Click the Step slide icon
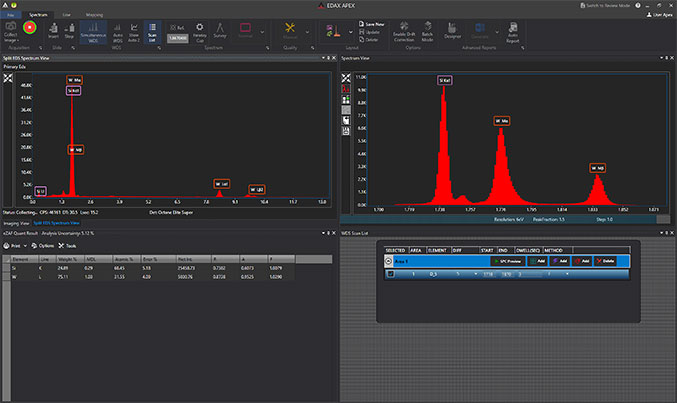 tap(69, 29)
